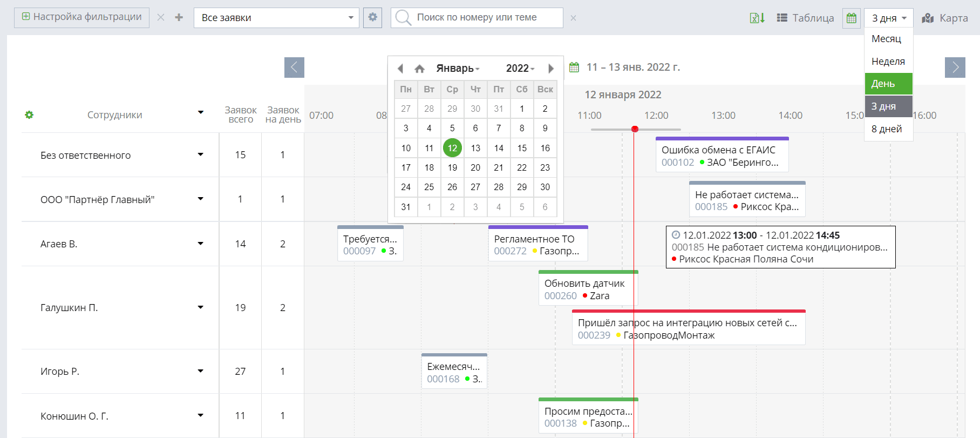Viewport: 980px width, 438px height.
Task: Click the green gear near Сотрудники header
Action: 29,114
